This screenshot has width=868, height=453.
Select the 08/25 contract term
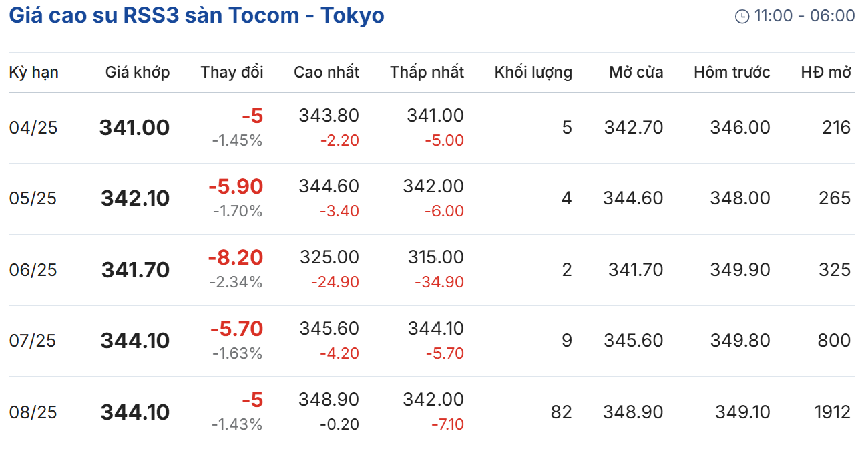click(33, 412)
